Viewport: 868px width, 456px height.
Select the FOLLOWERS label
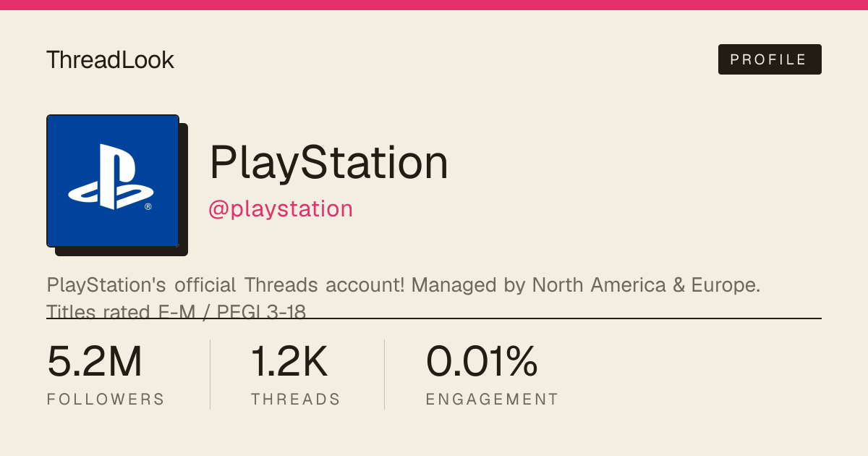tap(106, 400)
